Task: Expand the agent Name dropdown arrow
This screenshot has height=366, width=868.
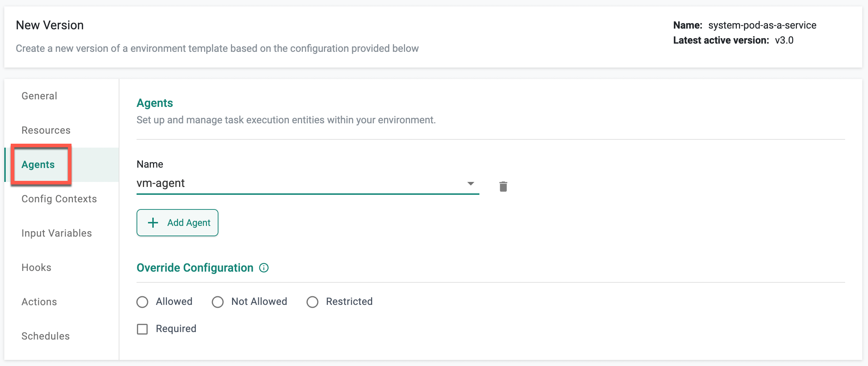Action: pos(470,183)
